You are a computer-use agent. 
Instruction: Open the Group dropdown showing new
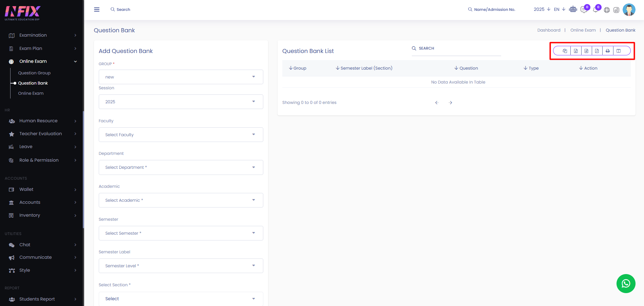point(181,77)
